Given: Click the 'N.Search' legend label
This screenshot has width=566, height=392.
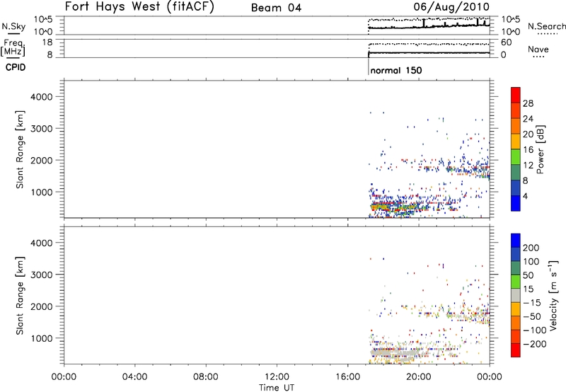Looking at the screenshot, I should point(546,26).
